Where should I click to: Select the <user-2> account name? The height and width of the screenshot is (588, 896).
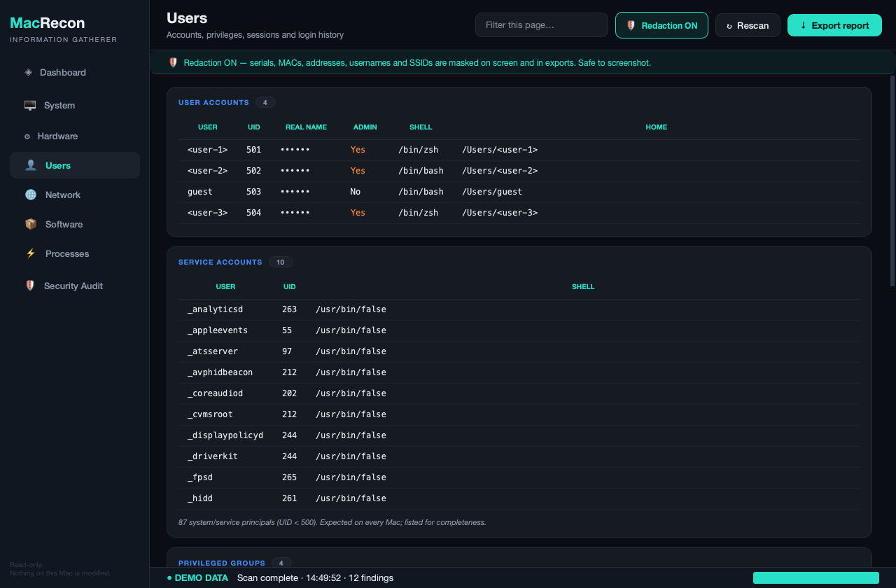pos(207,171)
